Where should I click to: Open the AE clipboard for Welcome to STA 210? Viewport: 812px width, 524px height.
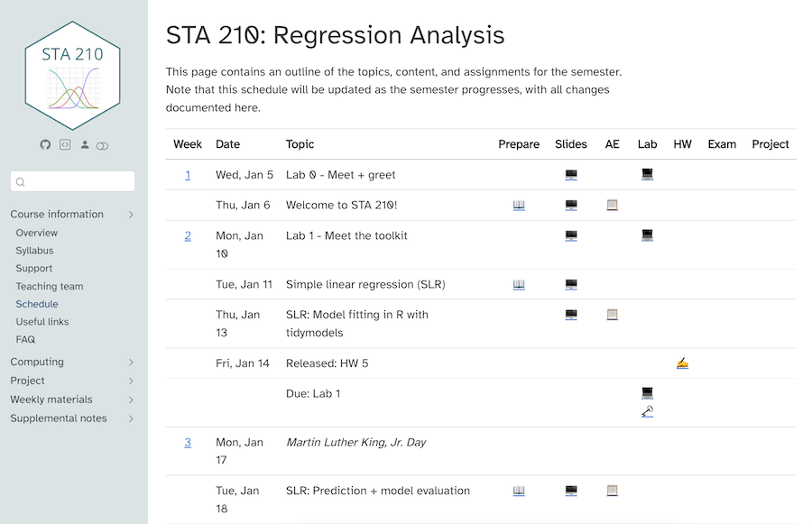(x=613, y=206)
